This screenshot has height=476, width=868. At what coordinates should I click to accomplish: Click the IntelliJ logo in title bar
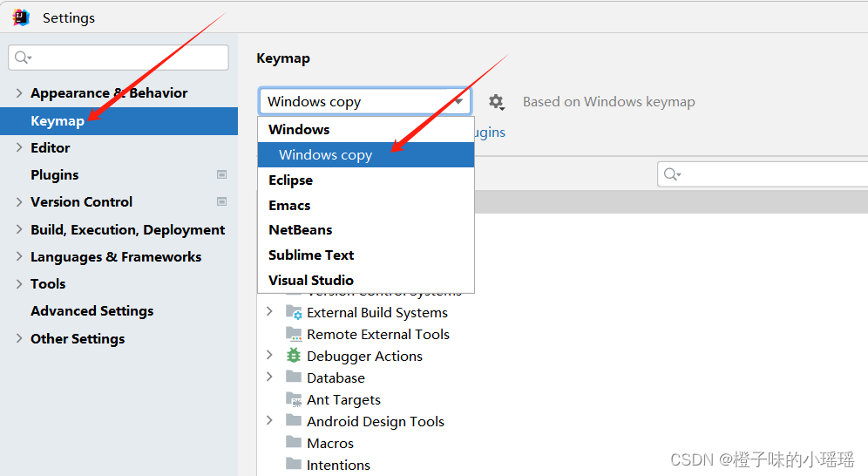21,17
